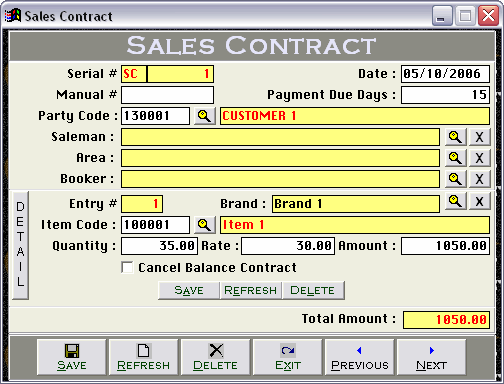Clear the Area field with X
The height and width of the screenshot is (384, 504).
pos(479,158)
